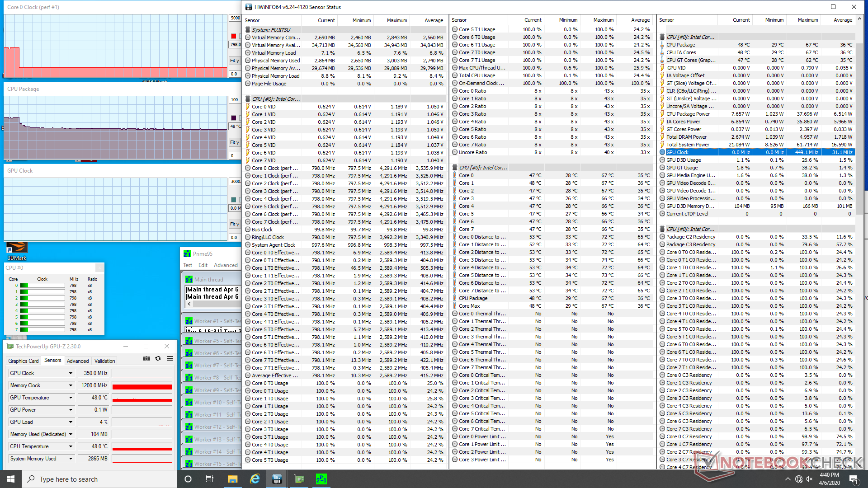The image size is (868, 488).
Task: Open the GPU Clock sensor dropdown
Action: 71,373
